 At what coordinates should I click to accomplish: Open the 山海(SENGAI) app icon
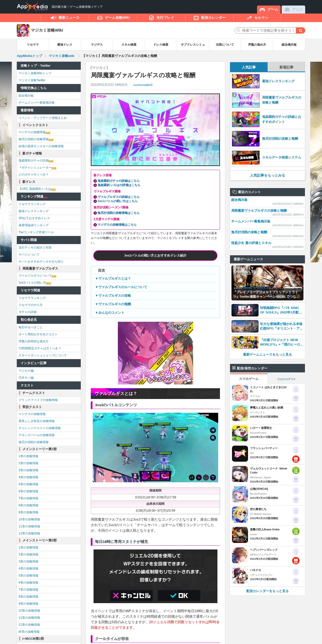point(240,494)
